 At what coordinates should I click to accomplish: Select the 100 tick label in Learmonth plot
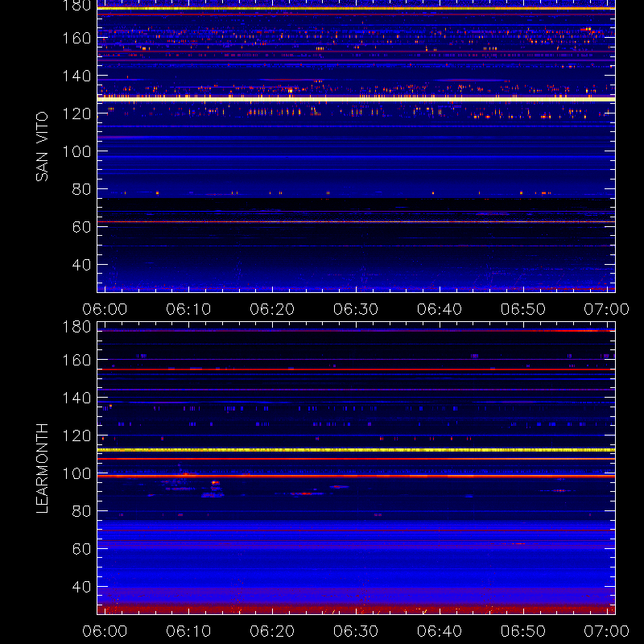[76, 473]
